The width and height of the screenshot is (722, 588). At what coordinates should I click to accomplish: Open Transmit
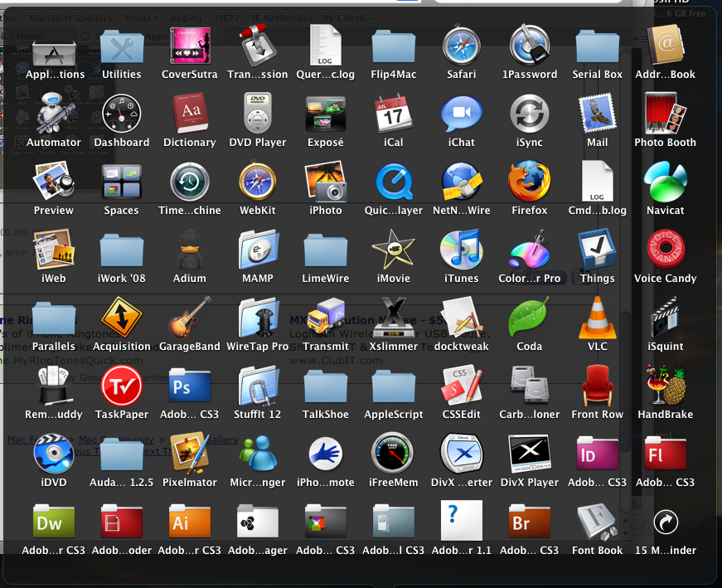click(326, 317)
